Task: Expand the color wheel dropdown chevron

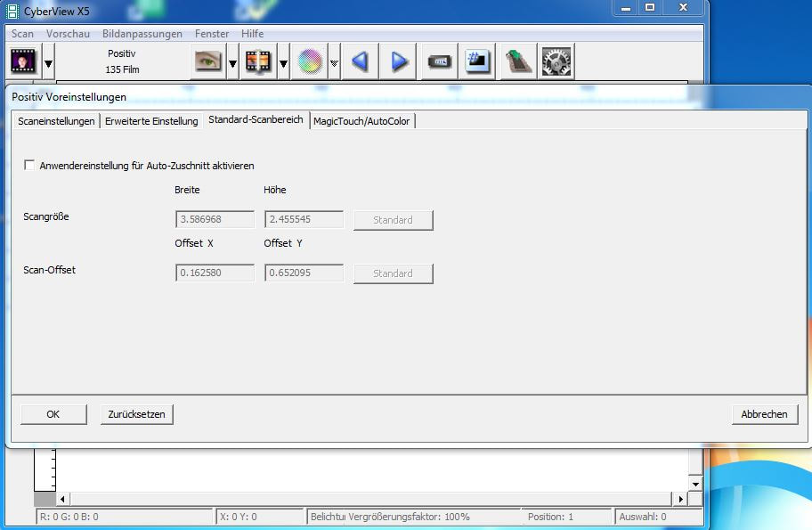Action: [x=334, y=63]
